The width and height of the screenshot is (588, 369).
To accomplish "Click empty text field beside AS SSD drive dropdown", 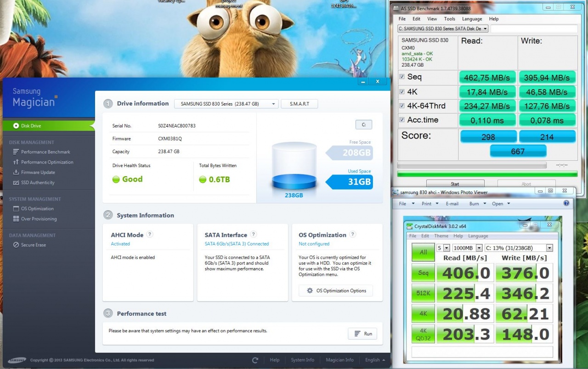I will [x=534, y=28].
